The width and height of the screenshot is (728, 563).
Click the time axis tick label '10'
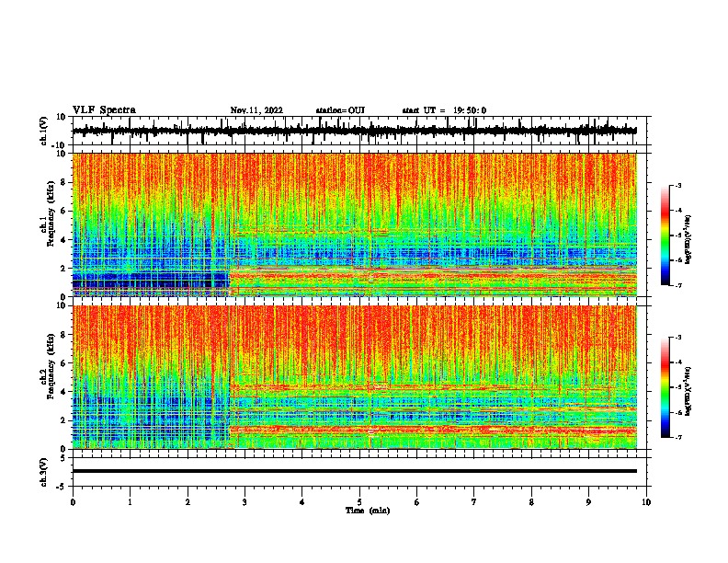(646, 502)
